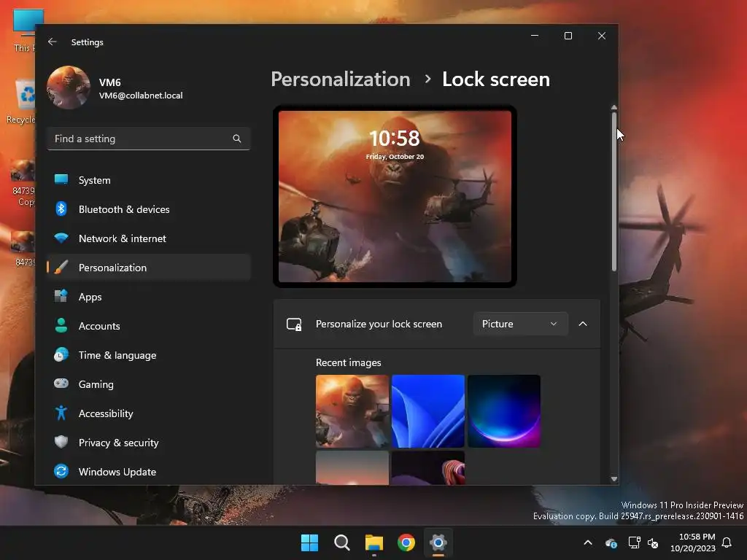This screenshot has height=560, width=747.
Task: Open the Apps sidebar icon
Action: [61, 297]
